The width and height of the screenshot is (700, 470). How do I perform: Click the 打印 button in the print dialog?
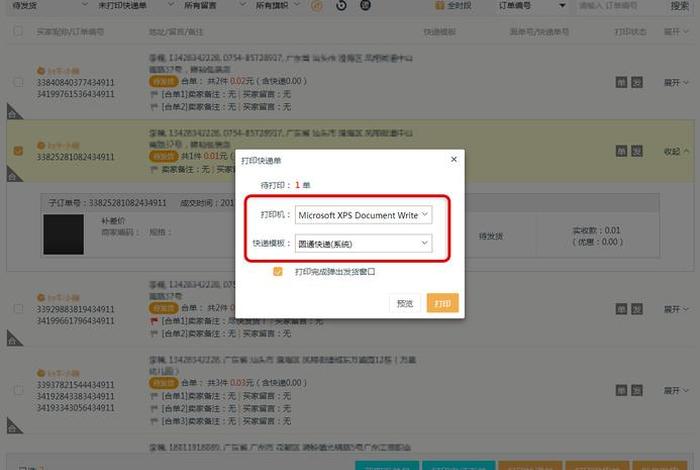[x=442, y=303]
